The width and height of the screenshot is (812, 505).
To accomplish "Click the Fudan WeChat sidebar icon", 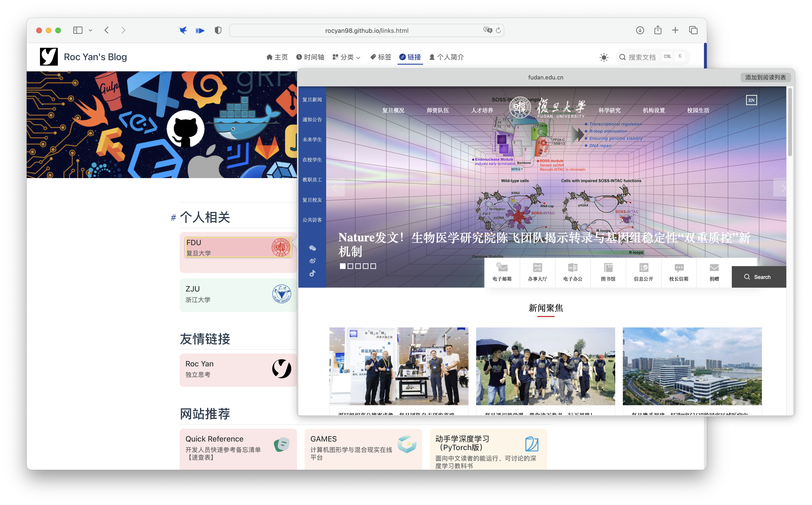I will point(312,248).
